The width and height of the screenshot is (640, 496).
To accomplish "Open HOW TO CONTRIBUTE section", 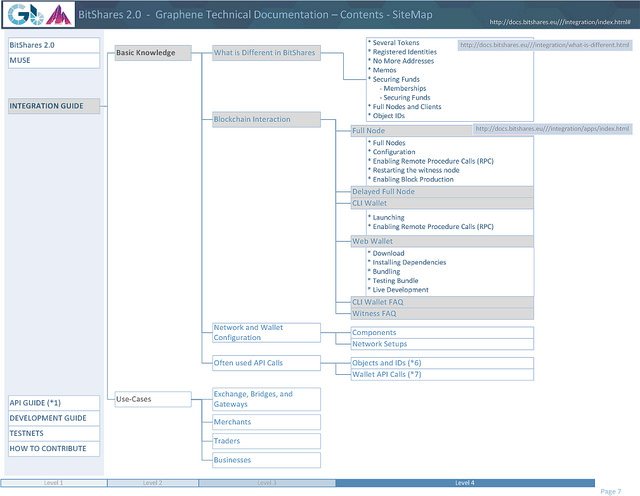I will pyautogui.click(x=54, y=448).
